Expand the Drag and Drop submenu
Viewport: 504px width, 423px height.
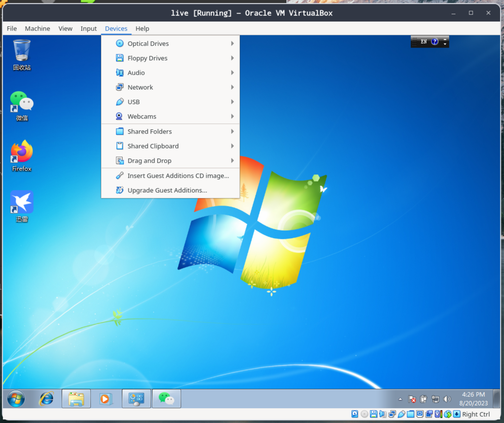[170, 161]
